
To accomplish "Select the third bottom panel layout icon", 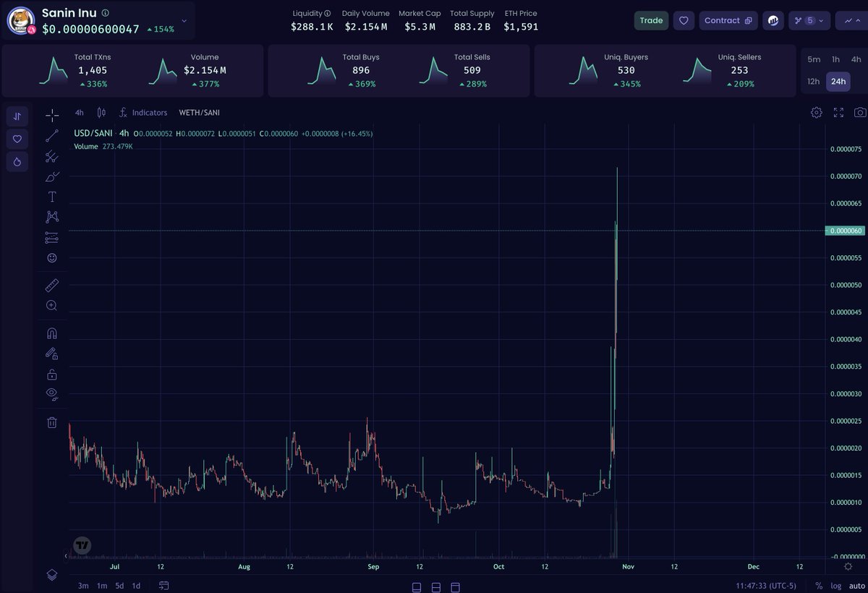I will click(x=455, y=586).
